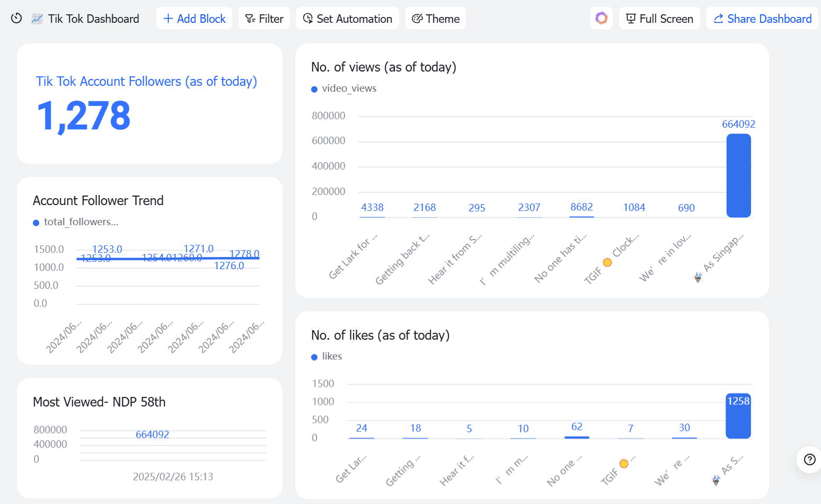The image size is (821, 504).
Task: Click the 62 likes data label
Action: click(577, 427)
